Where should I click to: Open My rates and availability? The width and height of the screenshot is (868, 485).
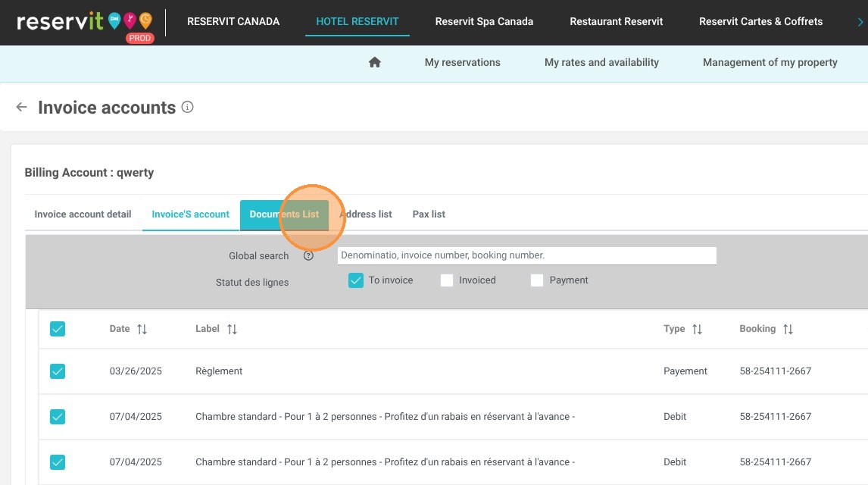click(601, 63)
